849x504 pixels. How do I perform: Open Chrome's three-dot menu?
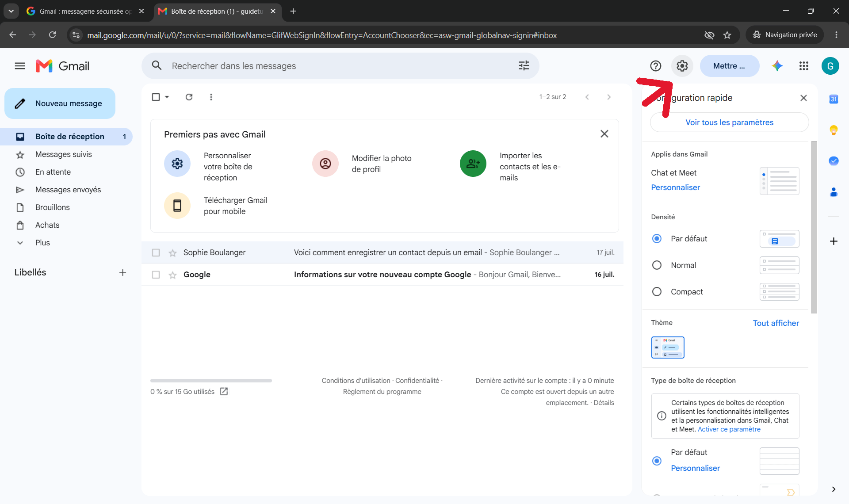click(x=836, y=35)
